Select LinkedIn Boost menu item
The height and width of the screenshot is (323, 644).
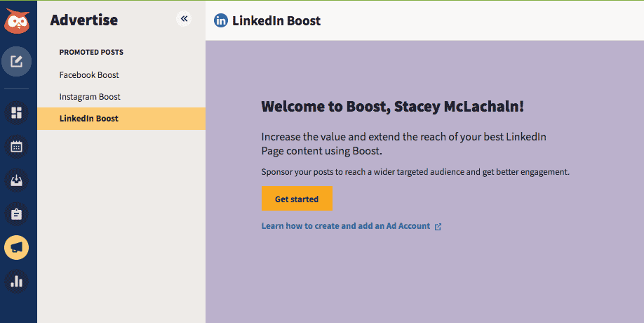pyautogui.click(x=121, y=119)
